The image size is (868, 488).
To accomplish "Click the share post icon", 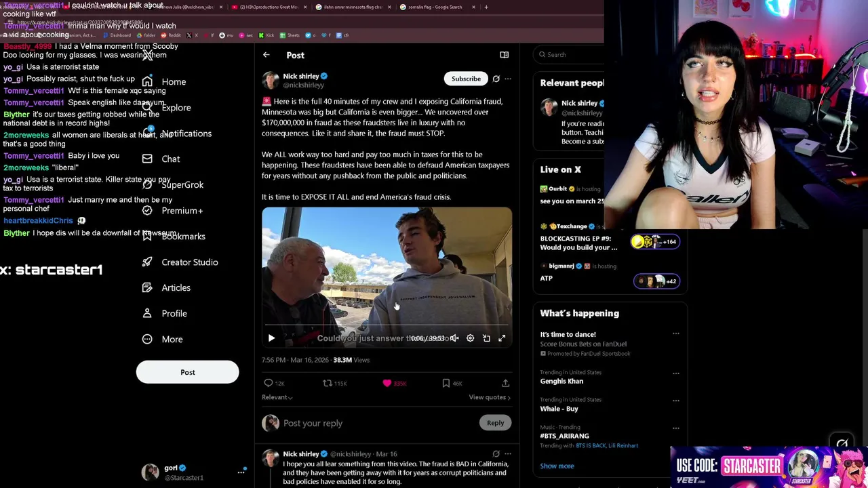I will pos(505,384).
